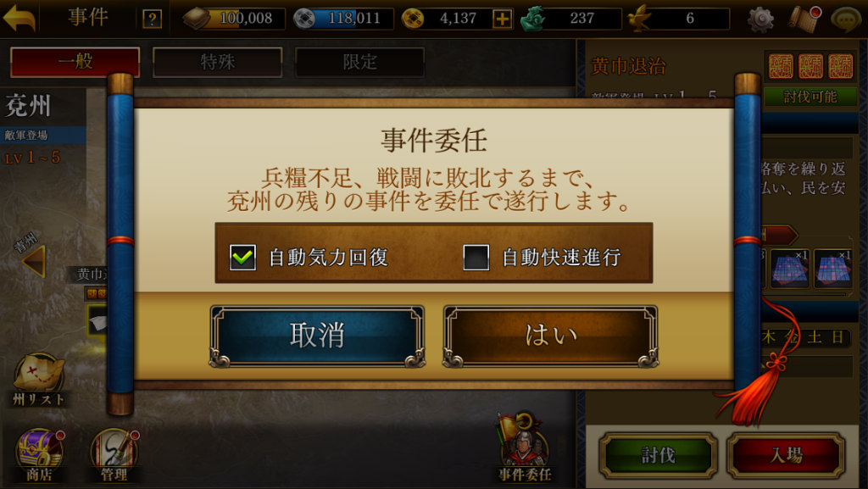Image resolution: width=868 pixels, height=489 pixels.
Task: Enable the 自動快速進行 checkbox
Action: click(x=476, y=258)
